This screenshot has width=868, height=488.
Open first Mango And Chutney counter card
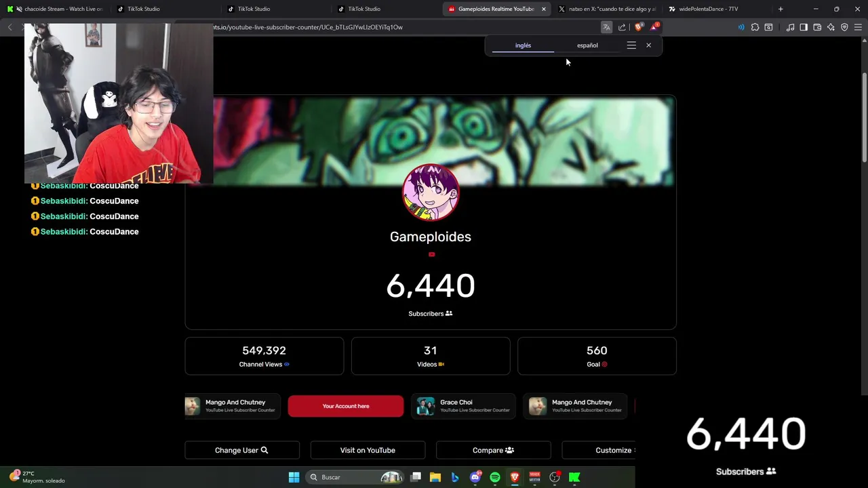(233, 406)
